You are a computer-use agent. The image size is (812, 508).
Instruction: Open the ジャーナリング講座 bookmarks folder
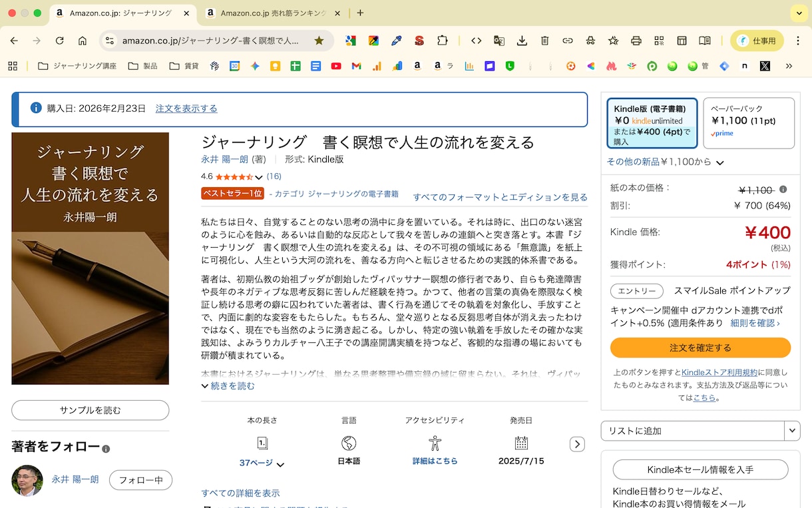pyautogui.click(x=77, y=66)
